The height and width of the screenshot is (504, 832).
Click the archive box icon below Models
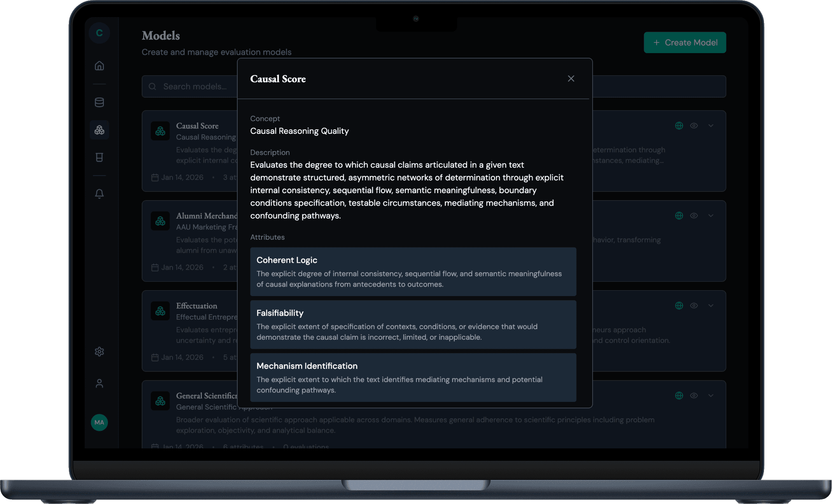point(99,157)
